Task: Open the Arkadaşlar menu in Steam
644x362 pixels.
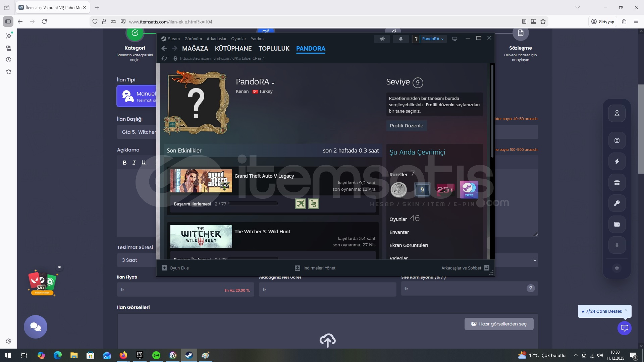Action: pos(216,39)
